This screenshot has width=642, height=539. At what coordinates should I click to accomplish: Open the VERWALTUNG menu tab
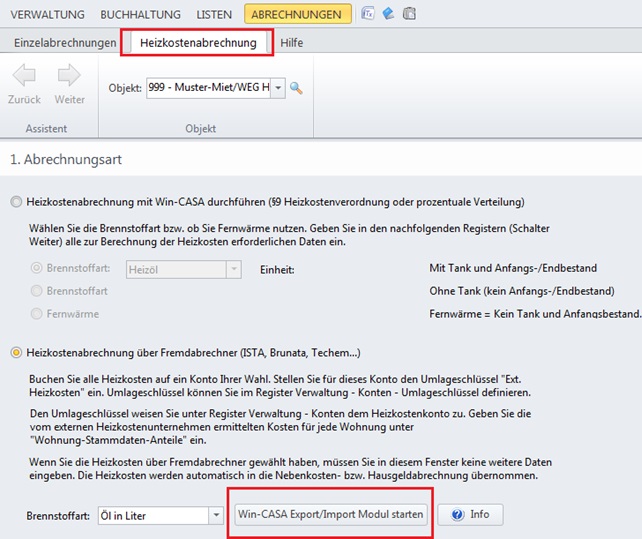[x=47, y=14]
